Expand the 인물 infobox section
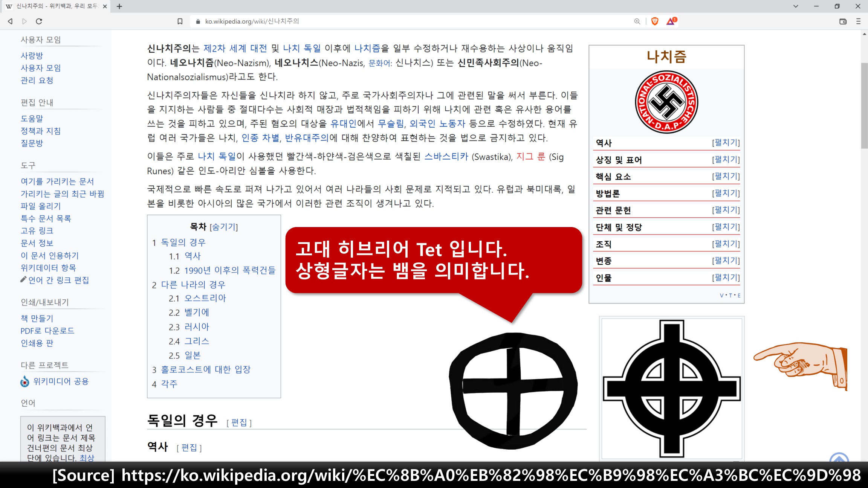The image size is (868, 488). (x=726, y=278)
